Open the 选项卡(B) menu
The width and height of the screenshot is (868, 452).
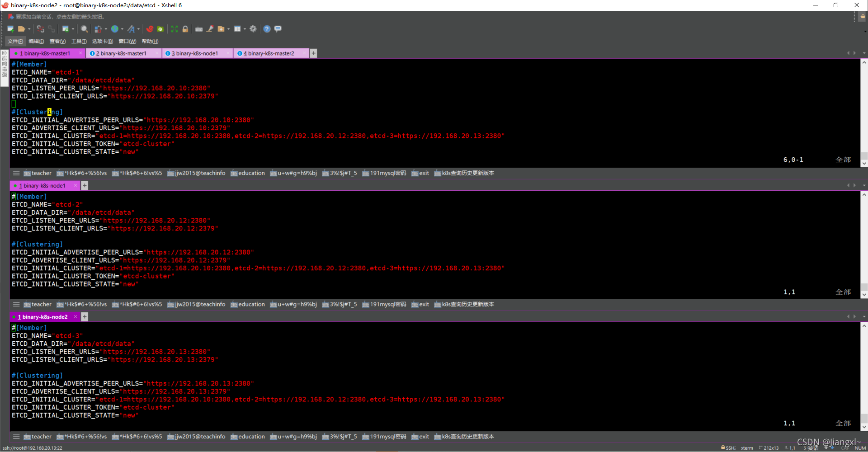coord(103,41)
